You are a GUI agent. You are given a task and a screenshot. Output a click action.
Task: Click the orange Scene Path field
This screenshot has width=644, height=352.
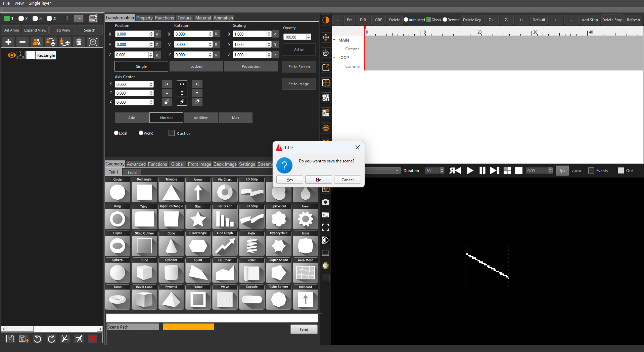pyautogui.click(x=189, y=327)
